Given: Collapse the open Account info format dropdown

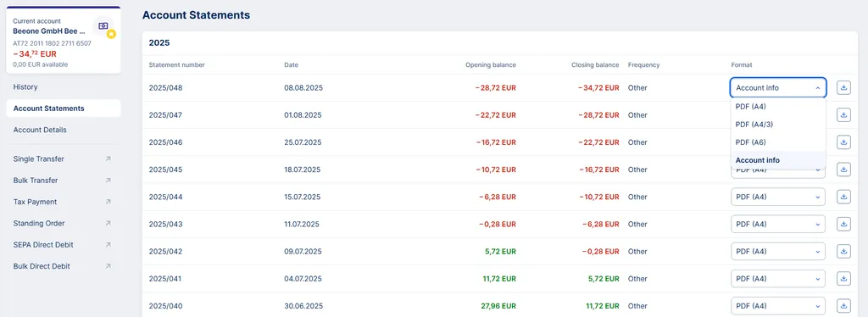Looking at the screenshot, I should (x=778, y=88).
